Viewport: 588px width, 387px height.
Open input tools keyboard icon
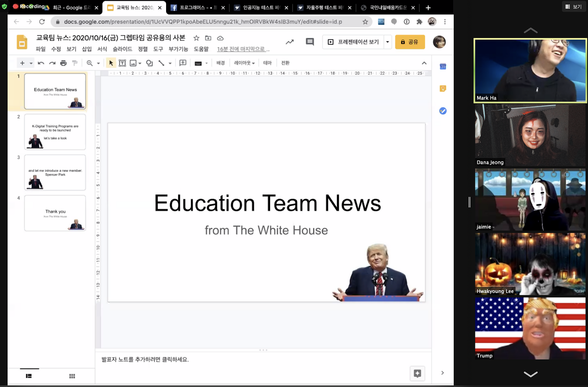pos(198,63)
